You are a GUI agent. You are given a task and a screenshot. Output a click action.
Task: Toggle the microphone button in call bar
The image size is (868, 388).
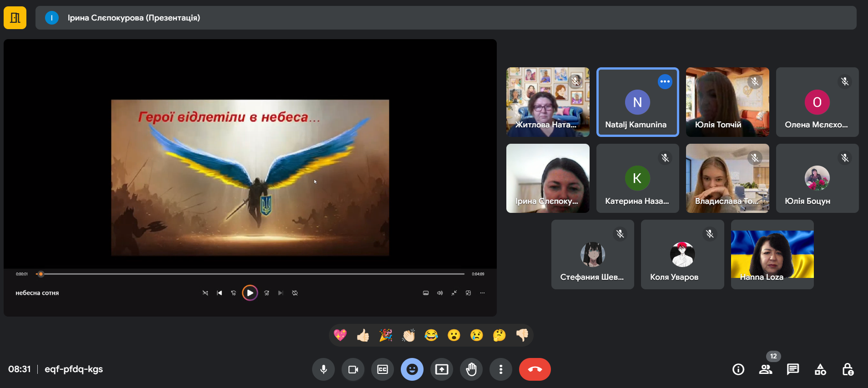[323, 369]
